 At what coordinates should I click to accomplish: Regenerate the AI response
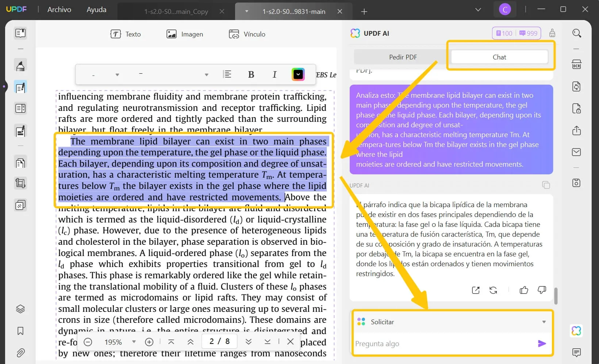[x=493, y=290]
